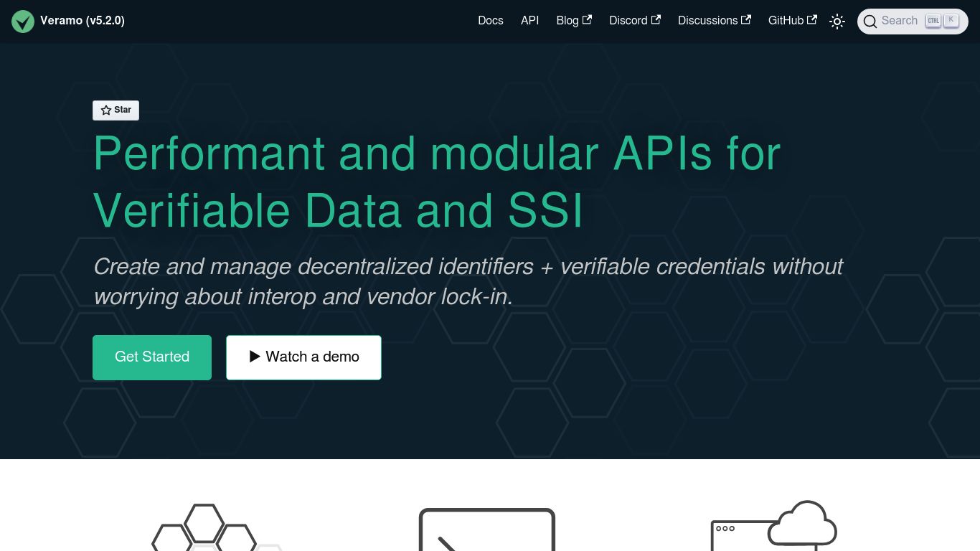Open the GitHub navbar link
The image size is (980, 551).
click(x=793, y=21)
